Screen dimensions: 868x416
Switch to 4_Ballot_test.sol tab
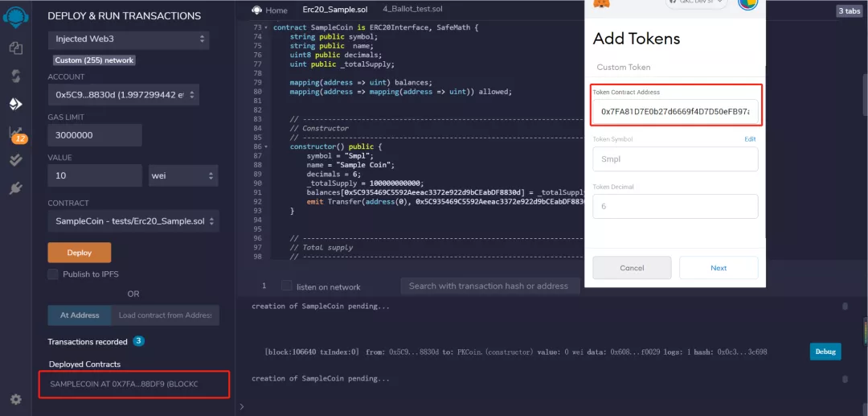[412, 9]
